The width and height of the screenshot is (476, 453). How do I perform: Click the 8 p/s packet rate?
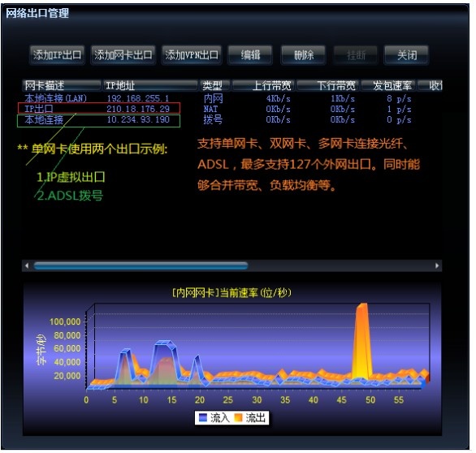coord(399,98)
